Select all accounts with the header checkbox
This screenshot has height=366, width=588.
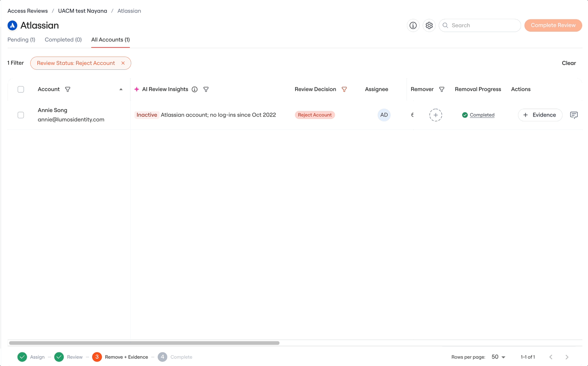21,89
